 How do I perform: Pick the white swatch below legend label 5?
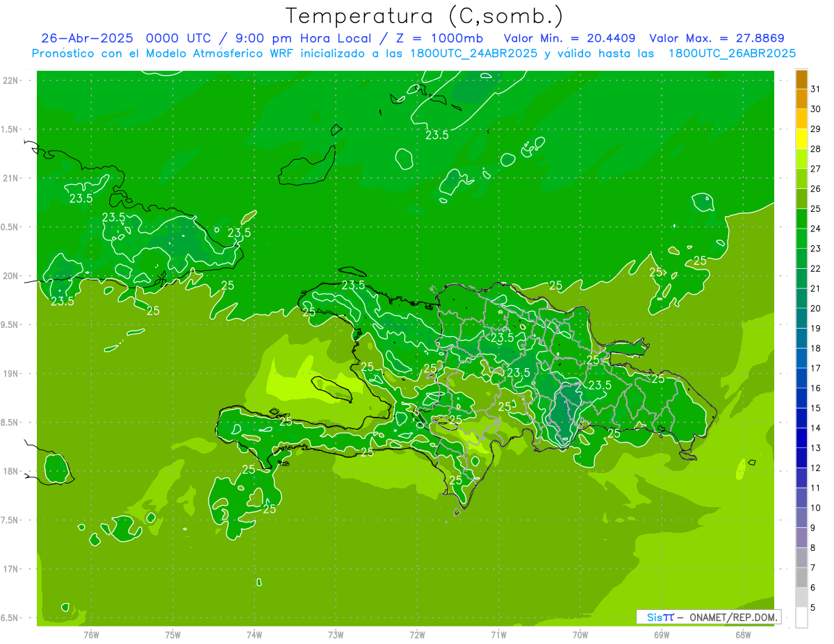pyautogui.click(x=801, y=618)
